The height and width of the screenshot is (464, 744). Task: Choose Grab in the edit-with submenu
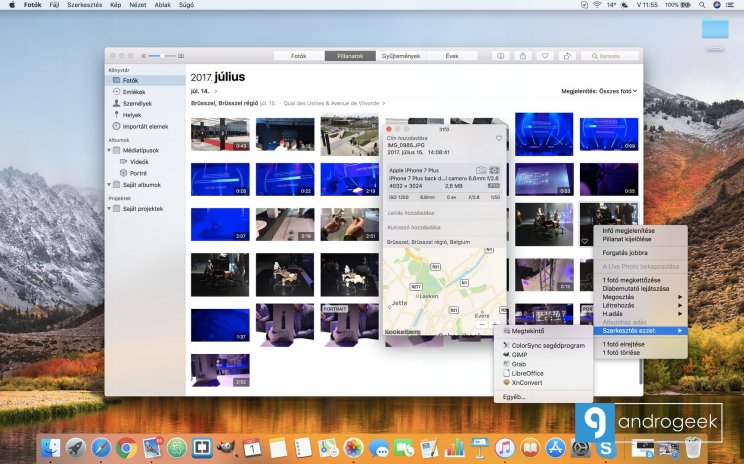tap(519, 364)
